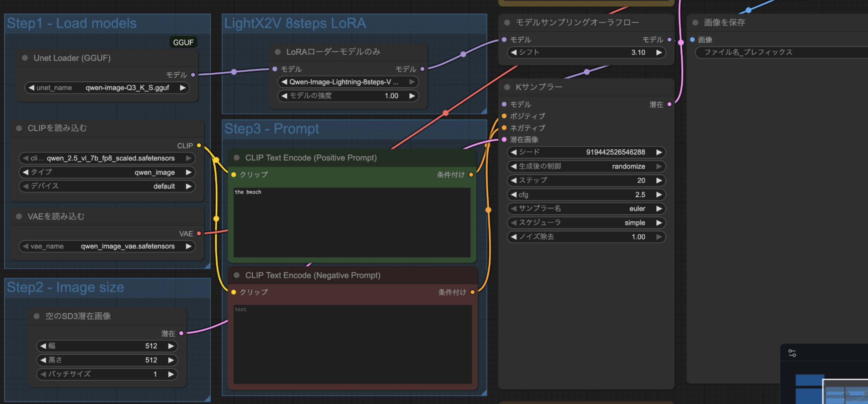
Task: Open the サンプラー名 euler dropdown
Action: click(x=586, y=209)
